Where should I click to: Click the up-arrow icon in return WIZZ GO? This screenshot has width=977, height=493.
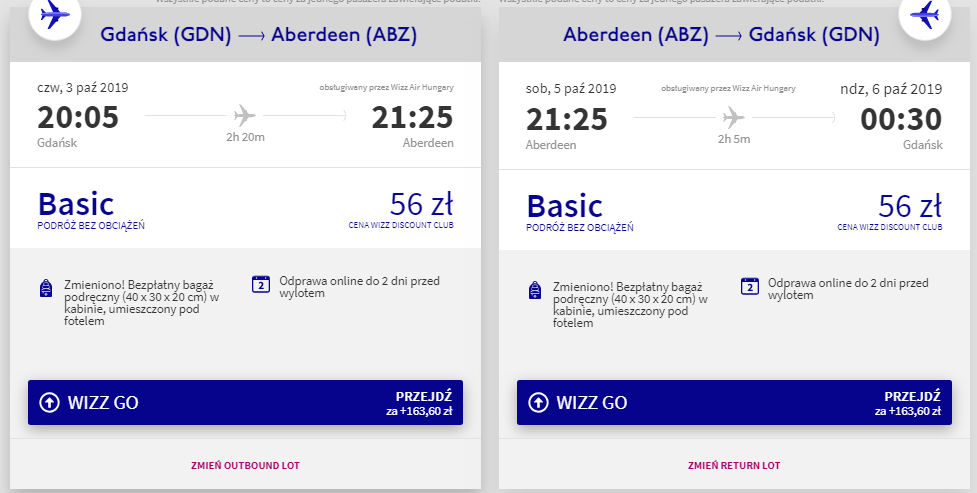click(x=538, y=403)
